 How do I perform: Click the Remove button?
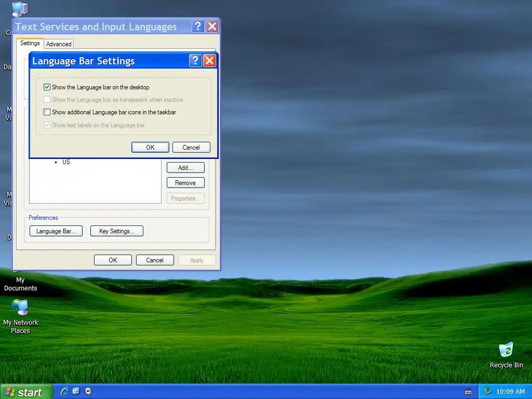(x=185, y=183)
